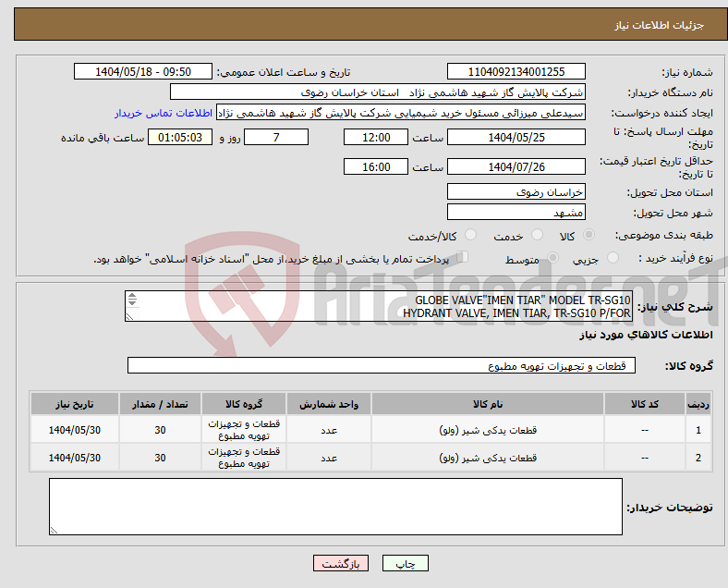Click the delivery city field مشهد
Image resolution: width=728 pixels, height=588 pixels.
tap(516, 213)
